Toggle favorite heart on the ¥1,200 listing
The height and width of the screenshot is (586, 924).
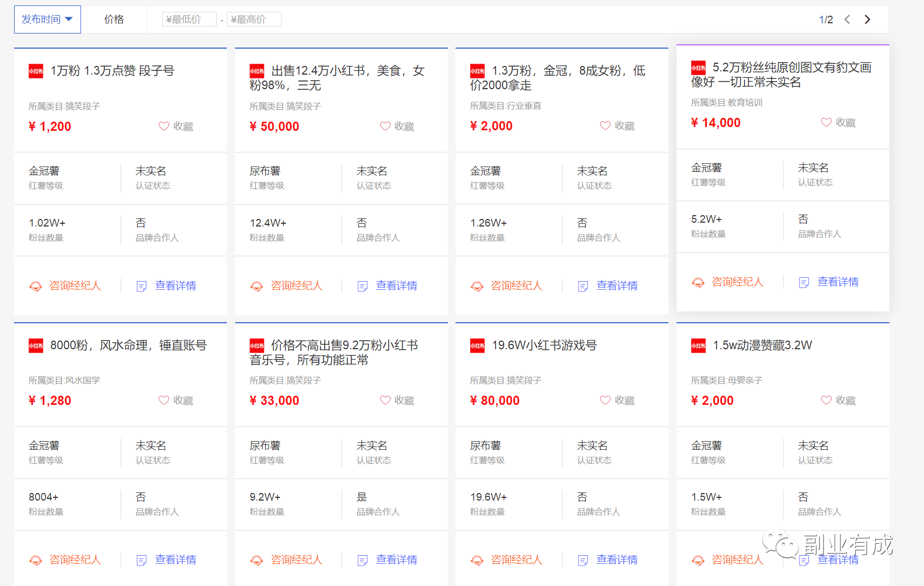(164, 126)
